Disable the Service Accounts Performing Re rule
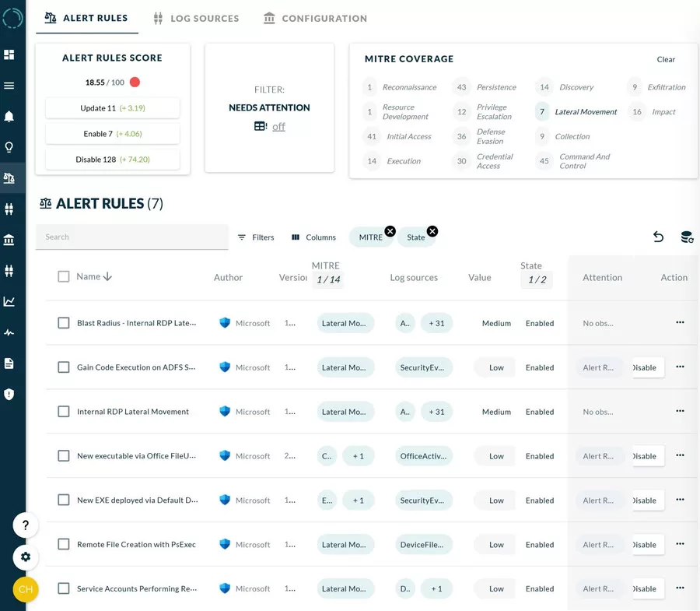The image size is (700, 611). pyautogui.click(x=647, y=588)
